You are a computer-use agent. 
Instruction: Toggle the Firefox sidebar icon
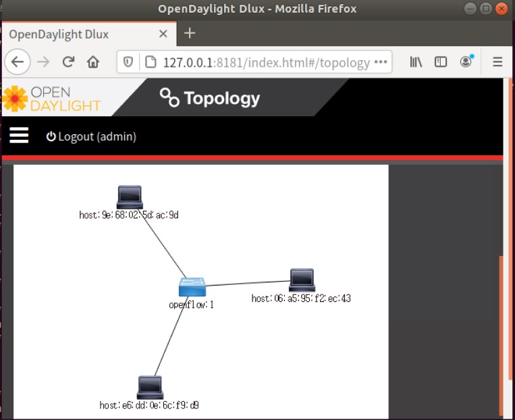click(441, 61)
